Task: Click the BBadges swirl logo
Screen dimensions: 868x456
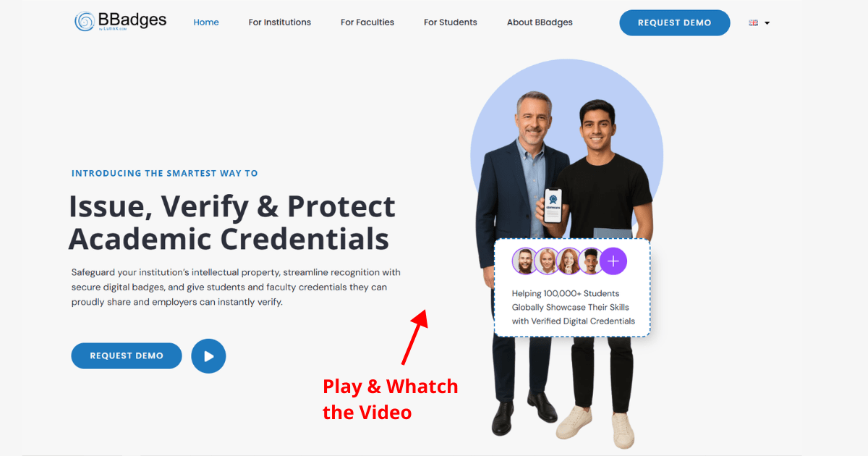Action: [x=85, y=21]
